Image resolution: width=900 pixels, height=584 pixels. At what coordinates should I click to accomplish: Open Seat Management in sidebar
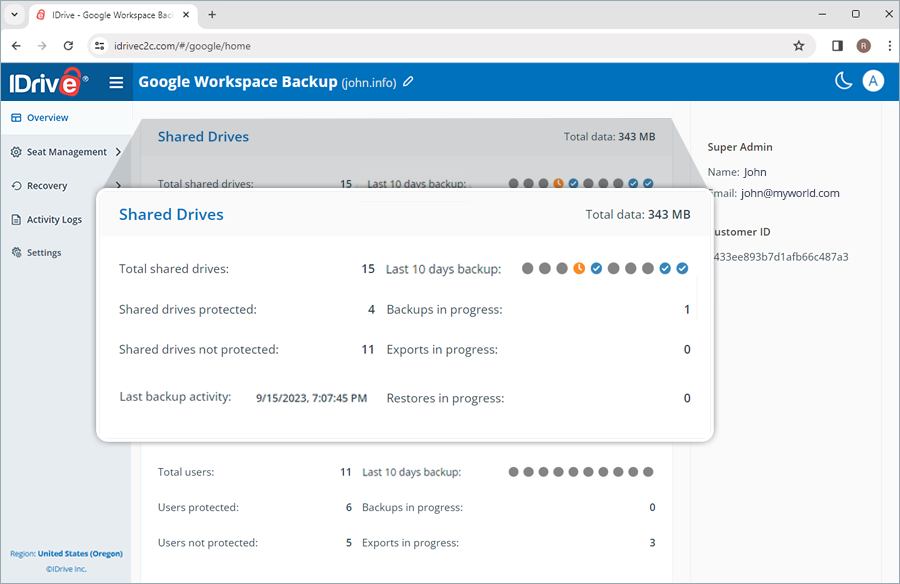click(67, 152)
